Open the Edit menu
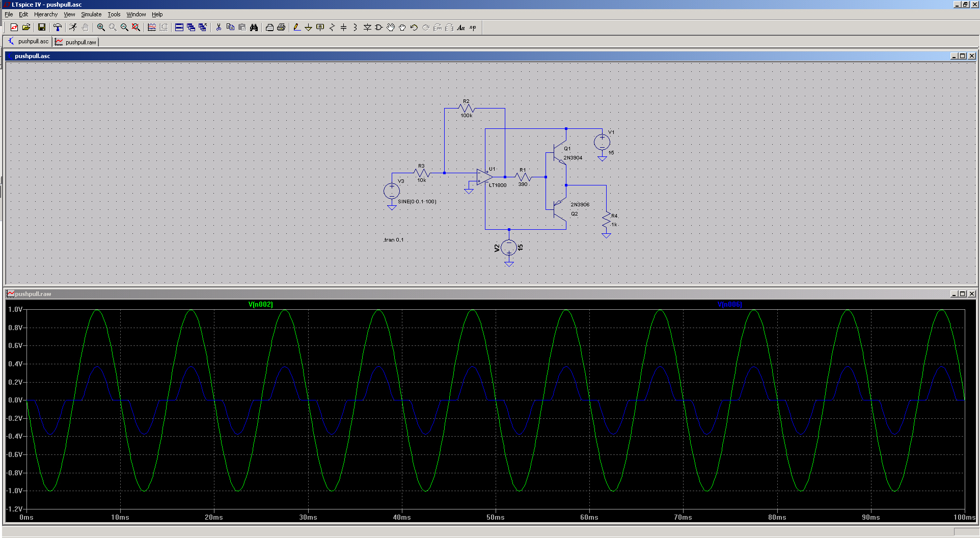 pos(23,14)
